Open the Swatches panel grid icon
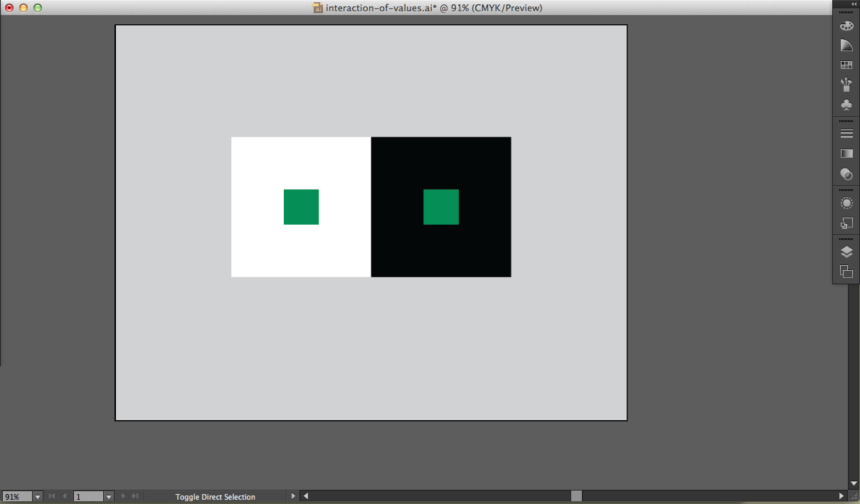860x504 pixels. (x=846, y=65)
